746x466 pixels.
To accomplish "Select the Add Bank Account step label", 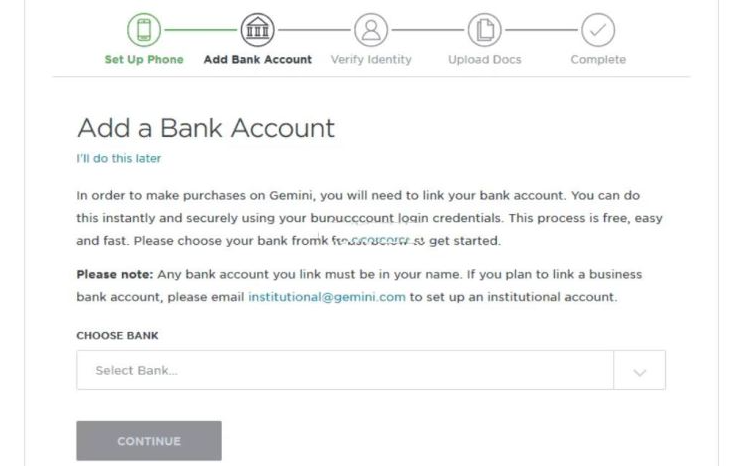I will point(258,59).
